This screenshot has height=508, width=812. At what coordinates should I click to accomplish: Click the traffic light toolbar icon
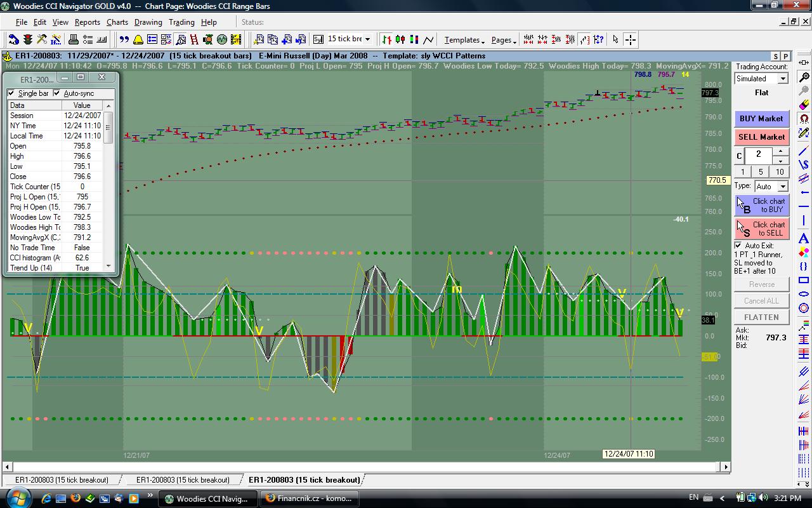(x=28, y=39)
